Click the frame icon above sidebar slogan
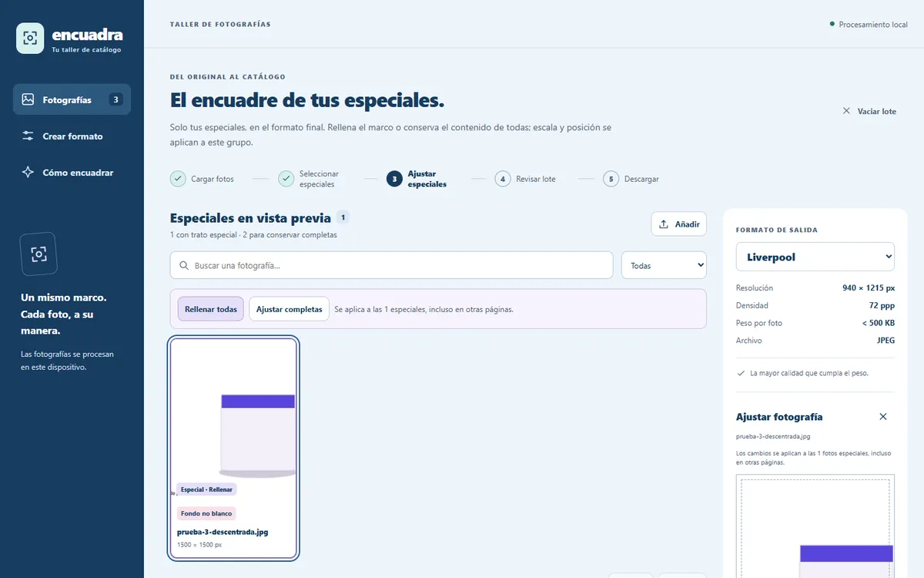The height and width of the screenshot is (578, 924). click(38, 254)
